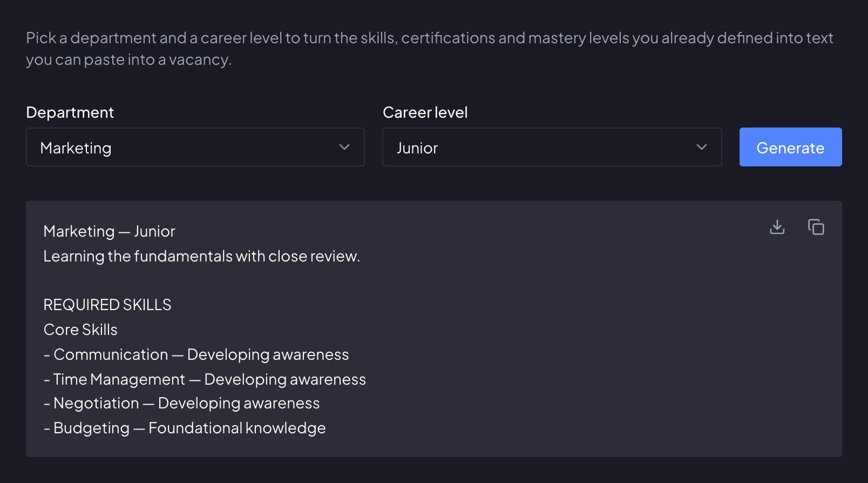Click the 'Core Skills' subheading
The height and width of the screenshot is (483, 868).
coord(80,330)
